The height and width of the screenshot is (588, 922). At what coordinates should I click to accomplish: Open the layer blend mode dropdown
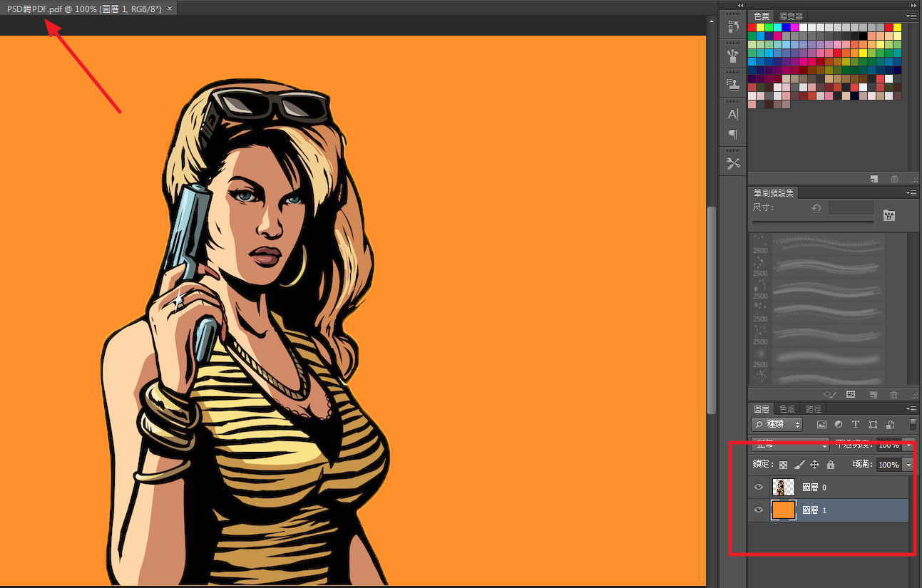coord(790,444)
